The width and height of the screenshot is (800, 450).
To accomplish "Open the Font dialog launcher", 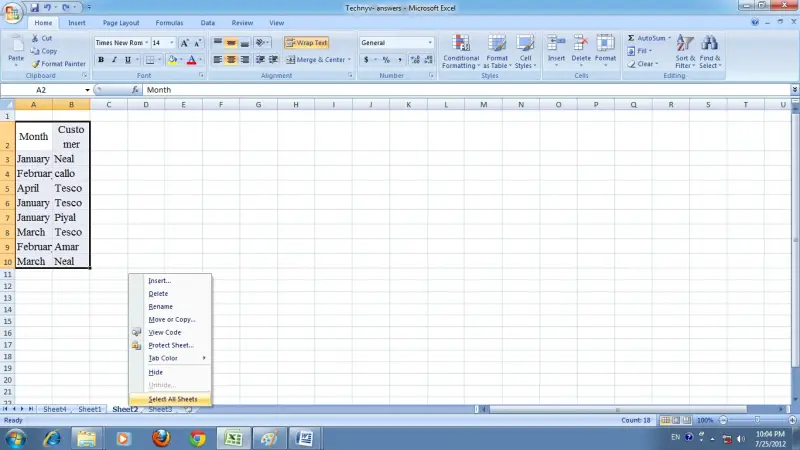I will point(202,76).
